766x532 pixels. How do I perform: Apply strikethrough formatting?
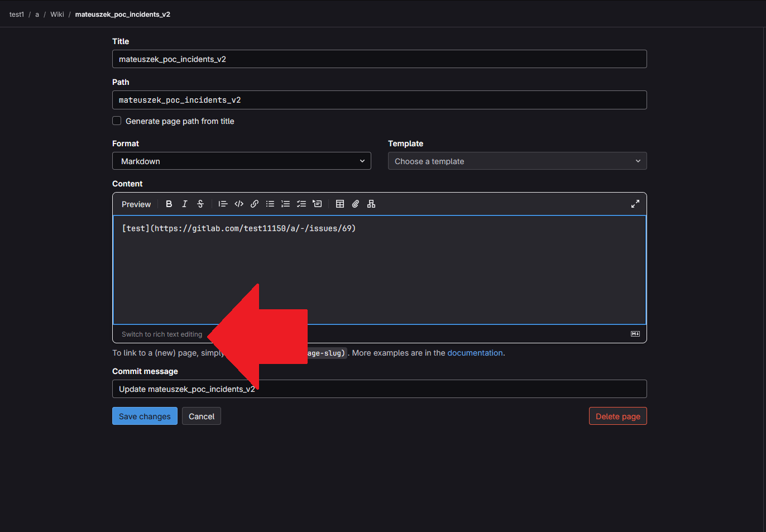click(x=200, y=204)
